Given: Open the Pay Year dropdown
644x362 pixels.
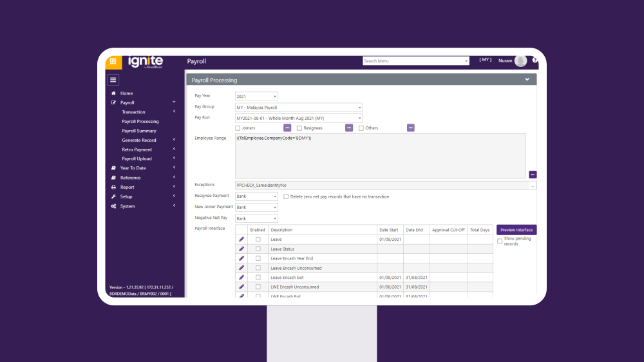Looking at the screenshot, I should [x=256, y=97].
